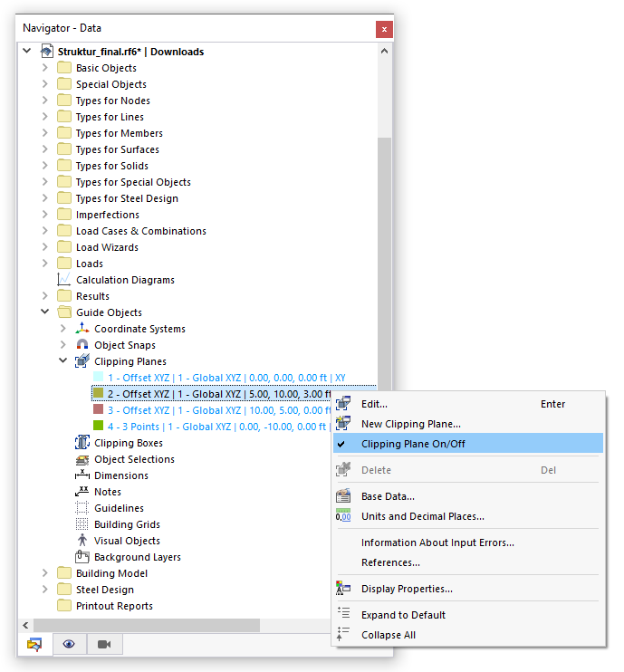Switch to the Navigator Data tab icon
Viewport: 624px width, 672px height.
pyautogui.click(x=34, y=644)
